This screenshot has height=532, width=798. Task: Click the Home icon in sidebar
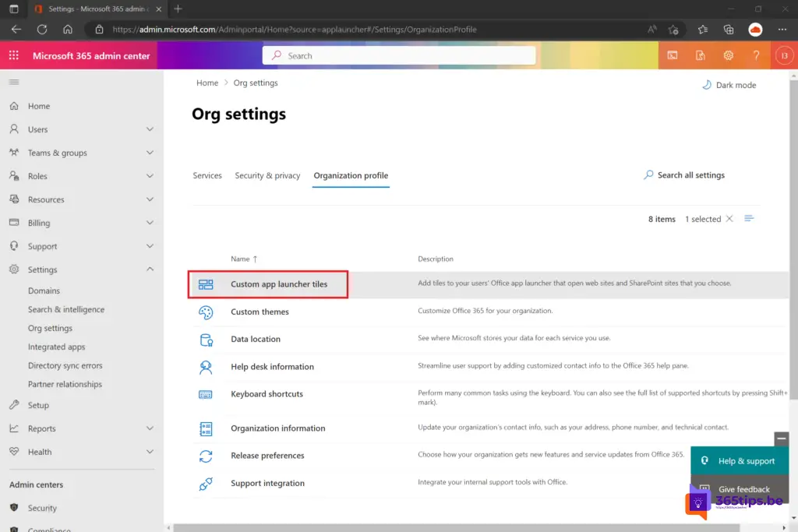[x=14, y=106]
